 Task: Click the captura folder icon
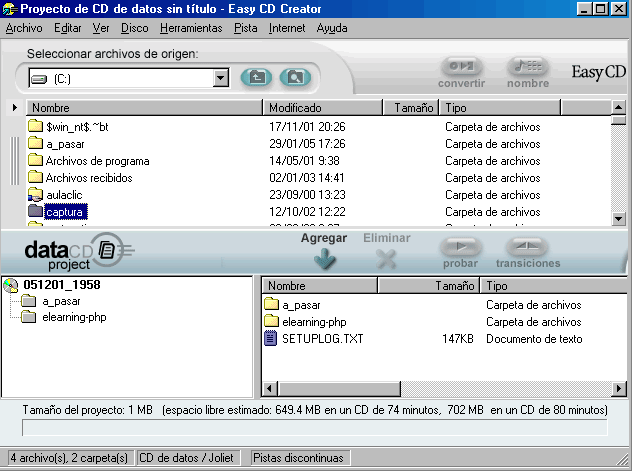pos(35,211)
